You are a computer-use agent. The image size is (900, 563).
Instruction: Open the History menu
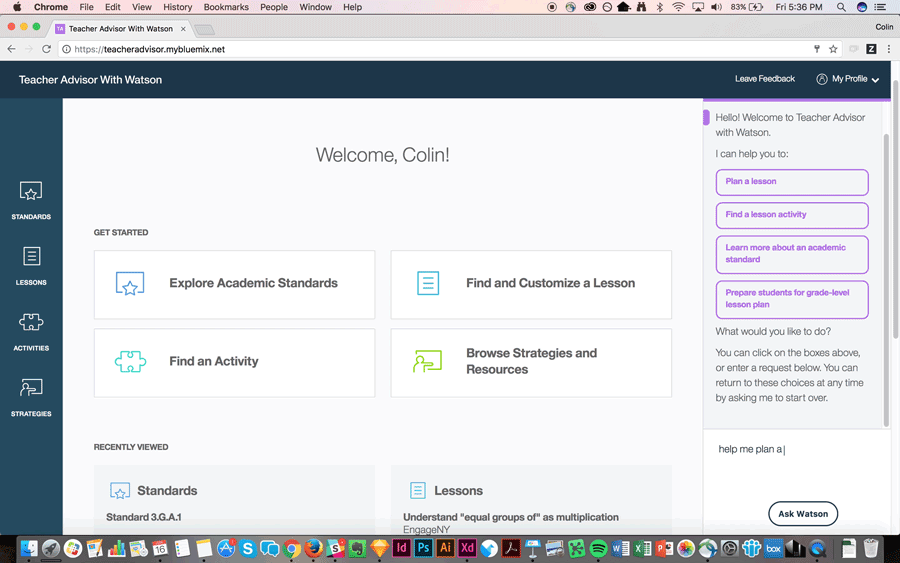177,7
